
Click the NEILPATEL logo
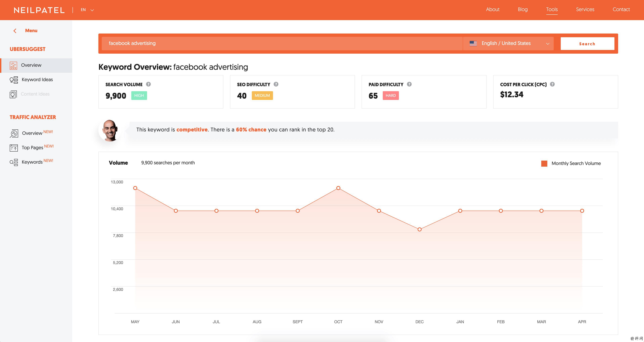pyautogui.click(x=39, y=10)
